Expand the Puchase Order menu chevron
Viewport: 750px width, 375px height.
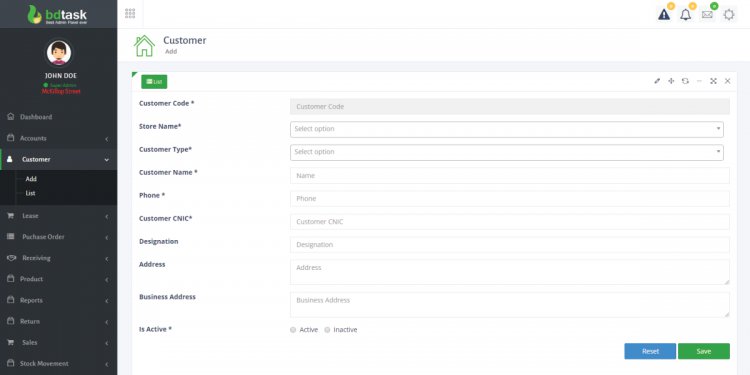(106, 237)
